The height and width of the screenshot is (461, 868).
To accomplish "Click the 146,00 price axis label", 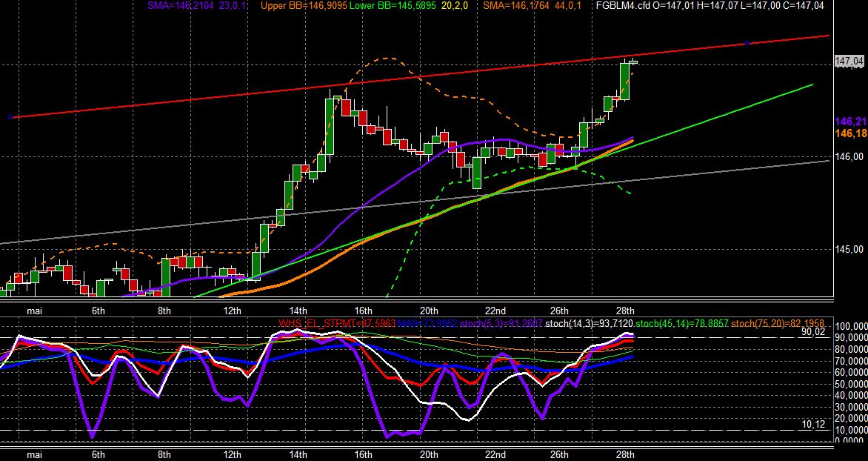I will (849, 157).
